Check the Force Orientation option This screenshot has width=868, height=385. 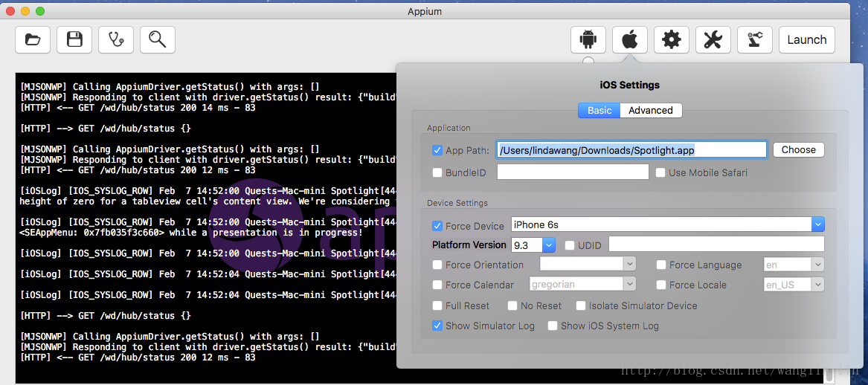point(437,265)
